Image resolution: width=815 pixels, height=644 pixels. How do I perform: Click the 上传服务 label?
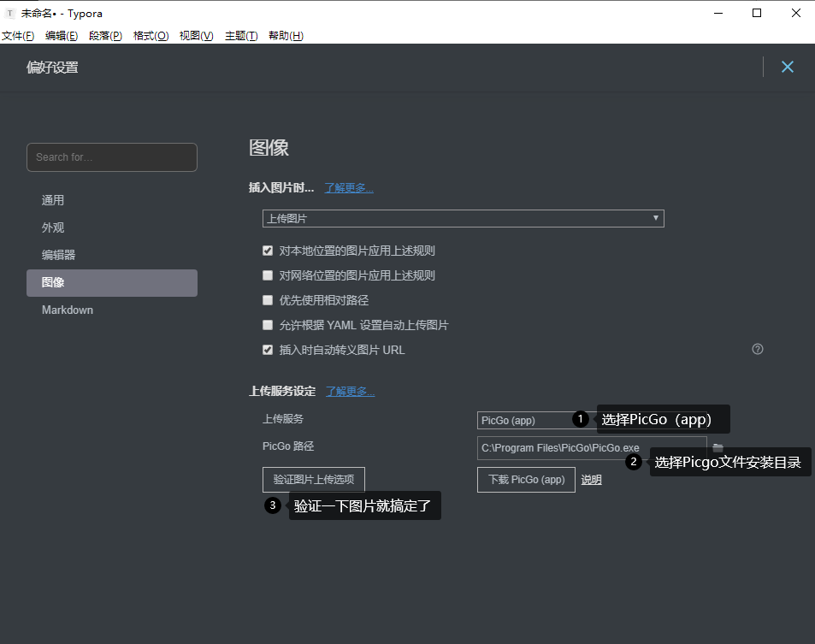pos(283,418)
